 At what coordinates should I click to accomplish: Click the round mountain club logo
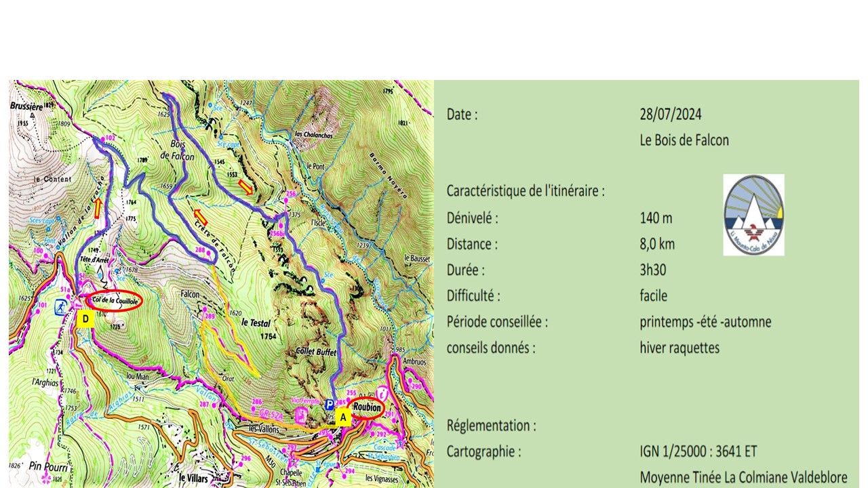[x=753, y=215]
